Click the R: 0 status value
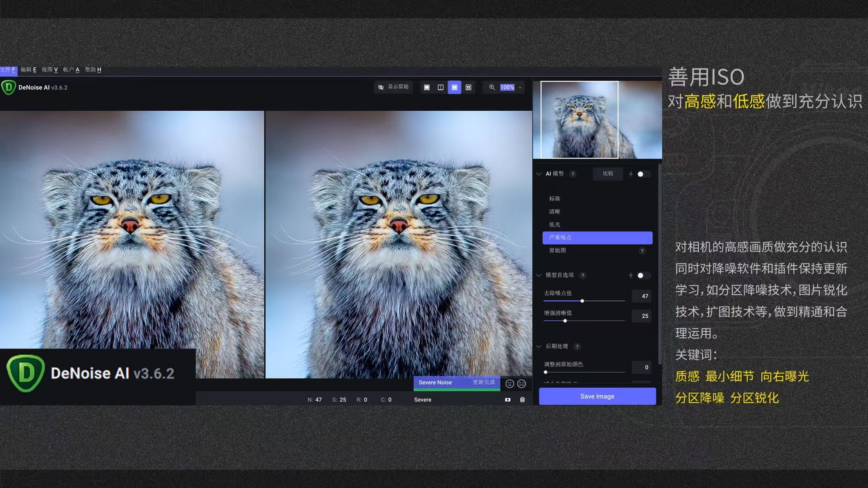Screen dimensions: 868x488 pos(362,400)
